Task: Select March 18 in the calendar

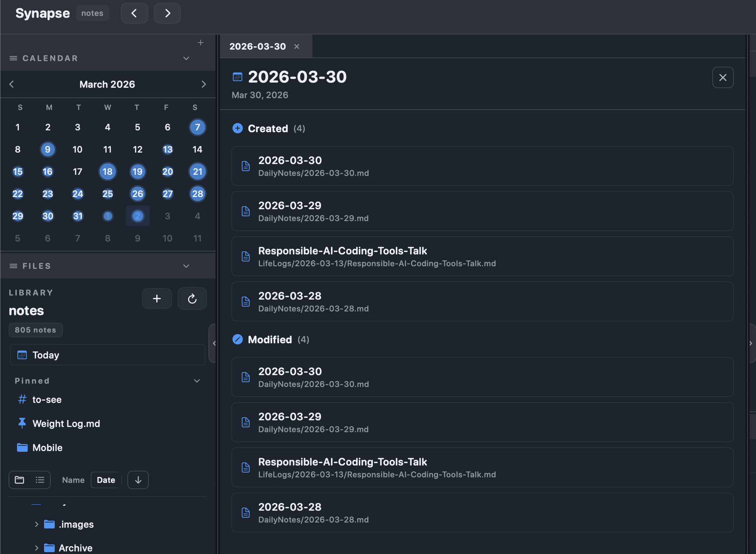Action: 107,172
